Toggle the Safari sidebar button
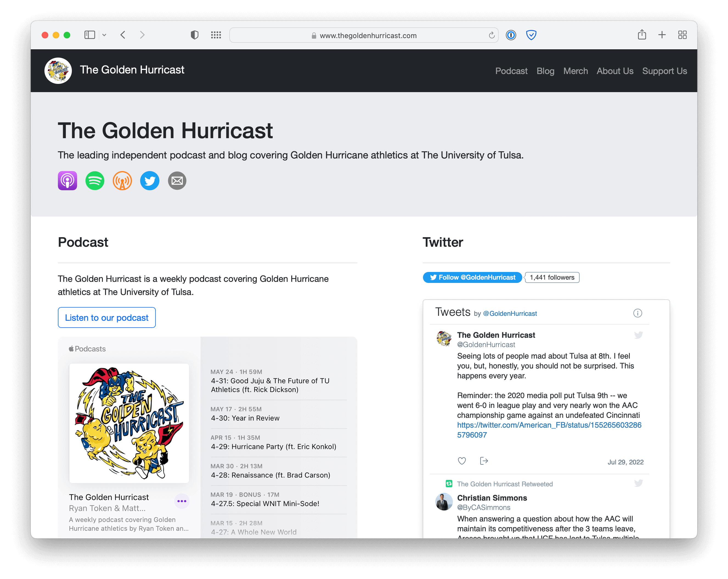Viewport: 728px width, 579px height. pyautogui.click(x=89, y=35)
